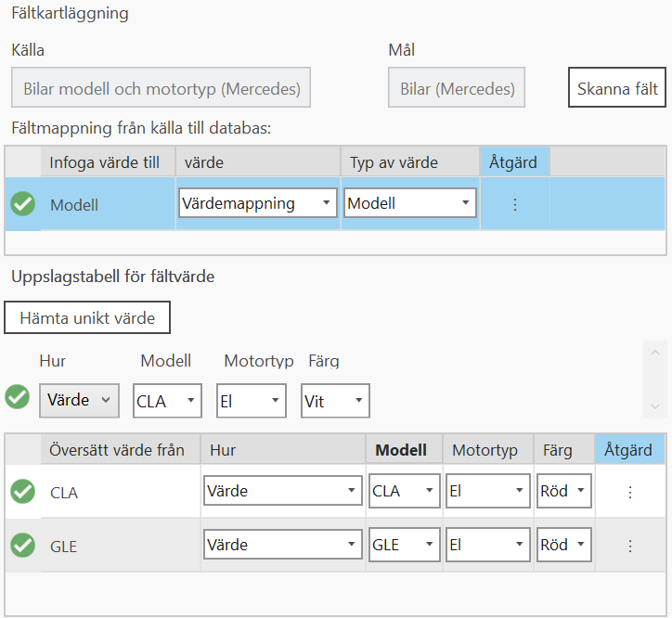Image resolution: width=672 pixels, height=618 pixels.
Task: Click the bold Modell column header
Action: [x=401, y=450]
